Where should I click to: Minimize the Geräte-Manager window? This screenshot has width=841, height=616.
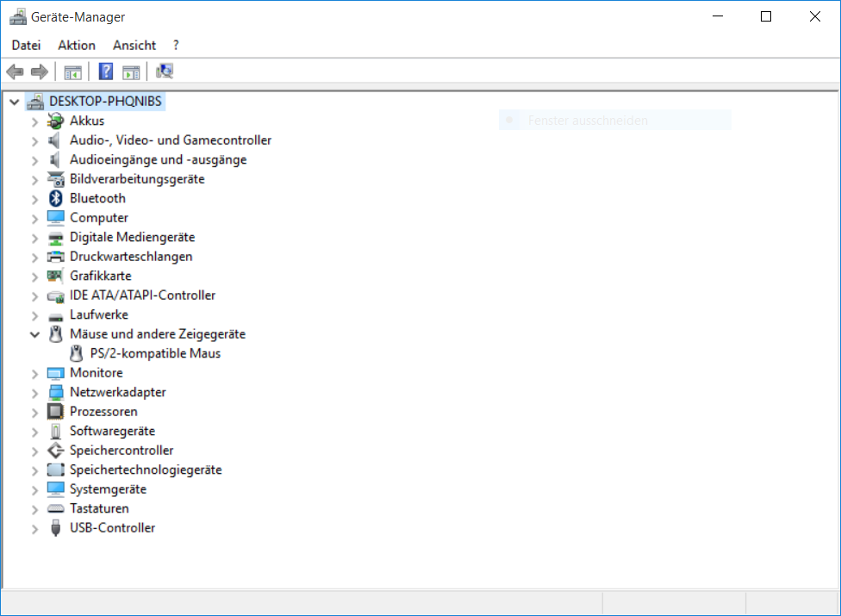(718, 16)
